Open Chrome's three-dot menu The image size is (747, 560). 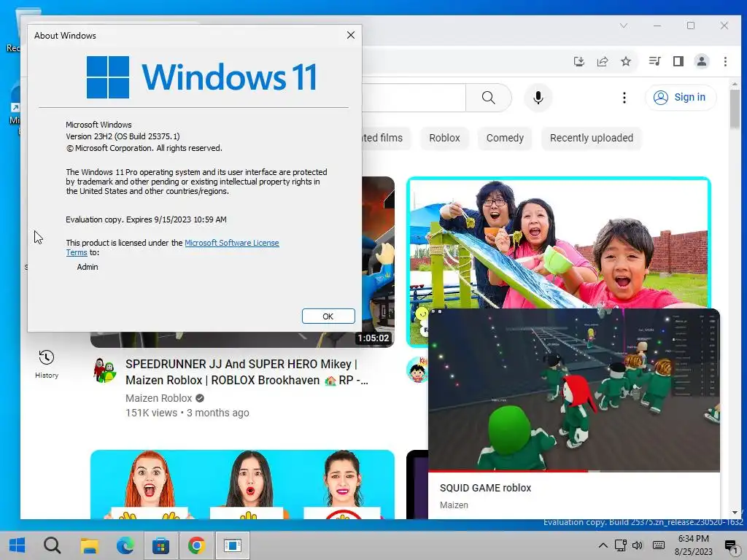click(725, 61)
